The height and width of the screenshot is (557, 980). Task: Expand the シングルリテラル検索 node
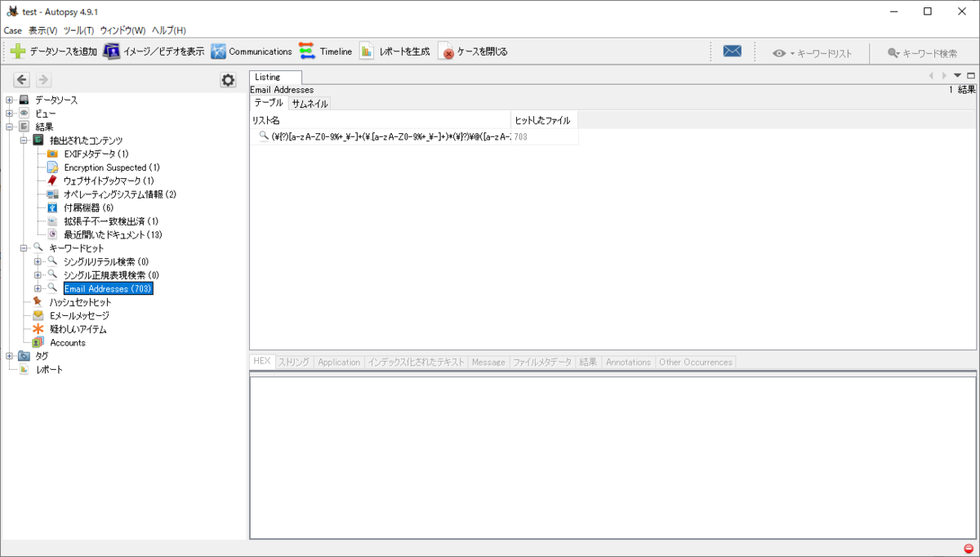(37, 261)
